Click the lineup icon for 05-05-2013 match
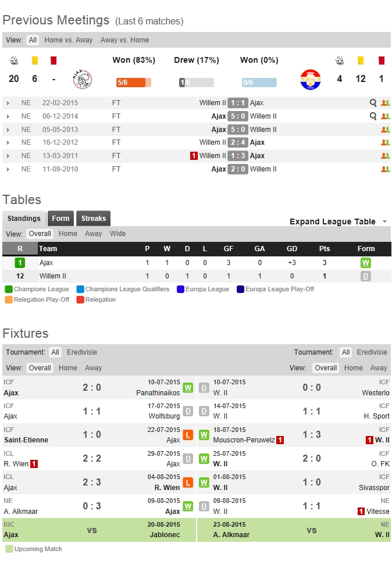392x568 pixels. click(x=385, y=130)
